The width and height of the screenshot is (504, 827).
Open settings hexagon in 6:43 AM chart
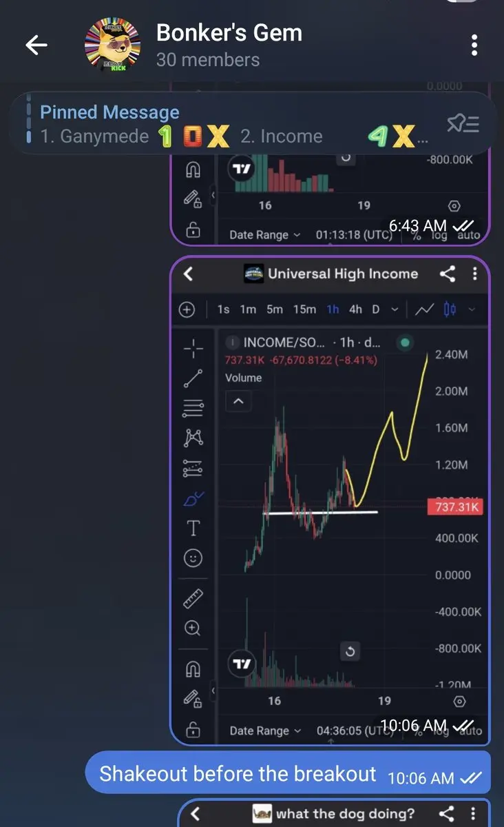coord(454,205)
